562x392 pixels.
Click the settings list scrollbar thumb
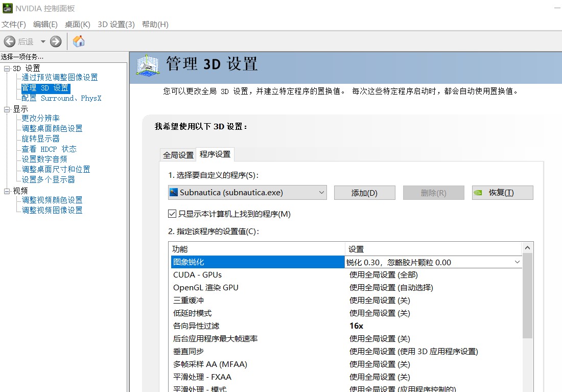pyautogui.click(x=527, y=296)
